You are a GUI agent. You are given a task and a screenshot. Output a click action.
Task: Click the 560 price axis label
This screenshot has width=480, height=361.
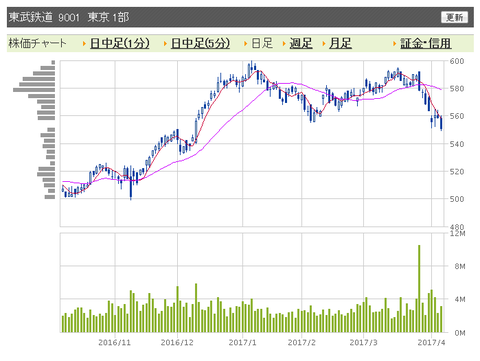tap(457, 116)
